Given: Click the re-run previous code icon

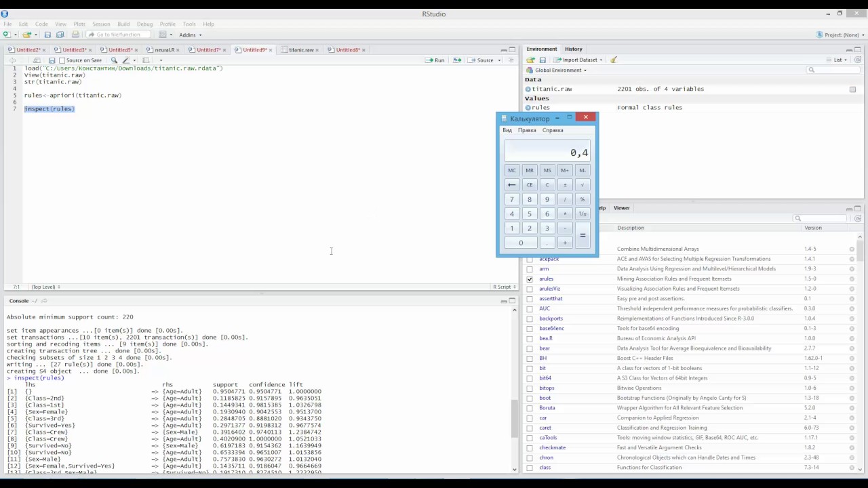Looking at the screenshot, I should (457, 60).
